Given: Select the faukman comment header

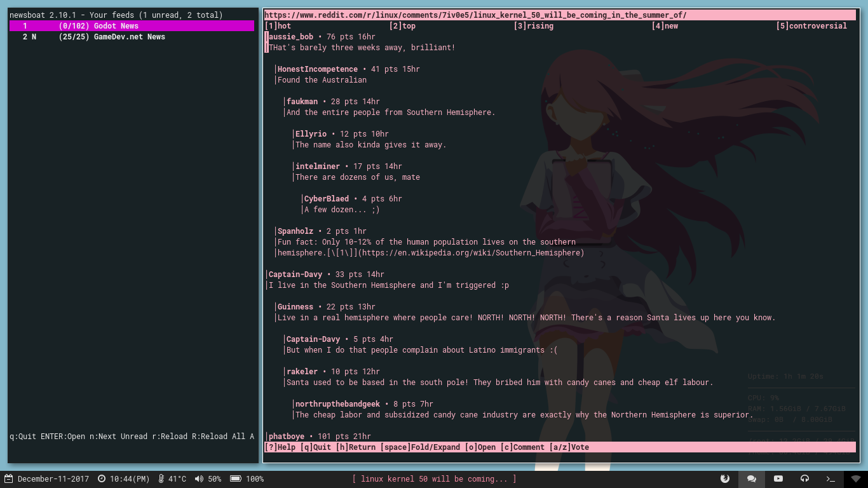Looking at the screenshot, I should tap(333, 102).
